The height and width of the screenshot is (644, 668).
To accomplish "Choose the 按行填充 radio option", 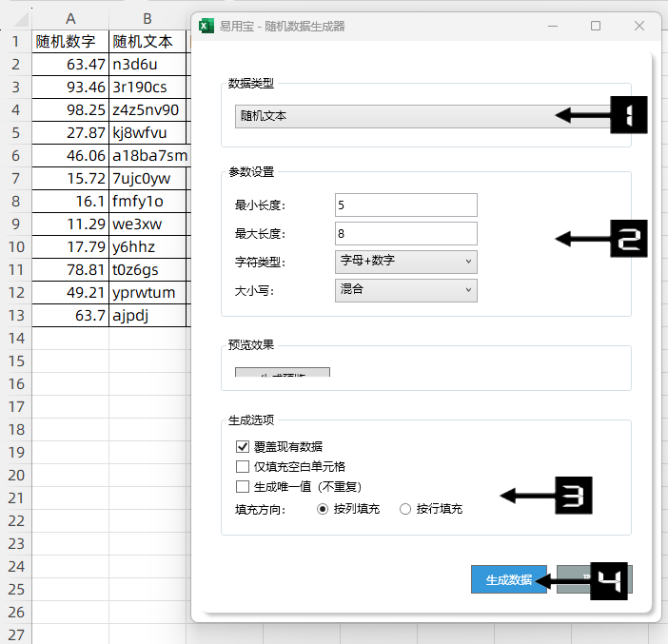I will [x=405, y=509].
